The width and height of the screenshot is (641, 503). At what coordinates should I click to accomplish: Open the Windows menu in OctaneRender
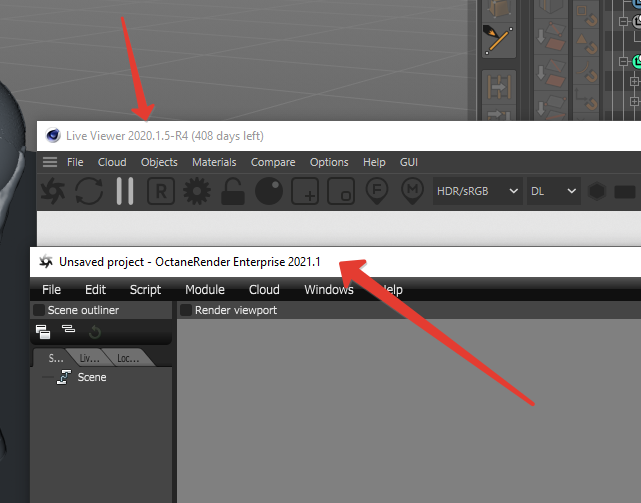click(x=329, y=290)
